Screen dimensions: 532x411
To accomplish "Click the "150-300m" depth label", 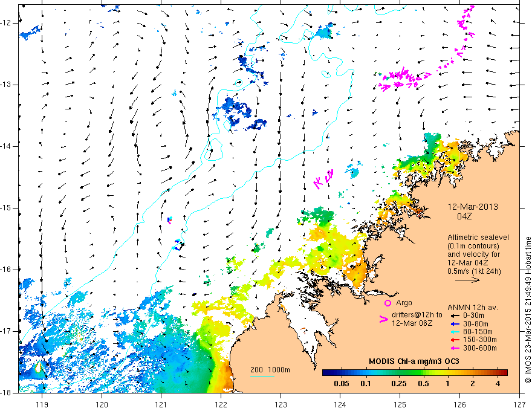I will [x=480, y=340].
